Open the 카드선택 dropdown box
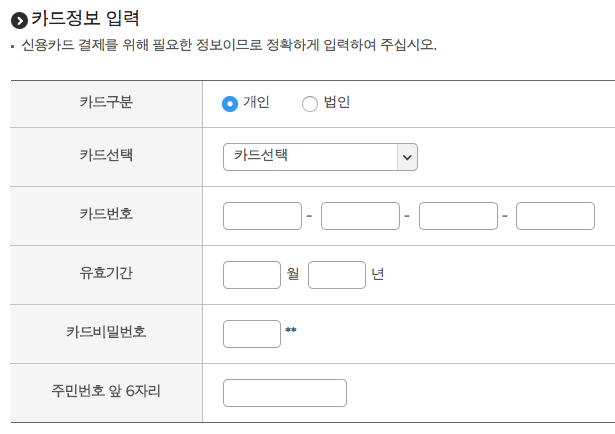Image resolution: width=615 pixels, height=434 pixels. (320, 157)
